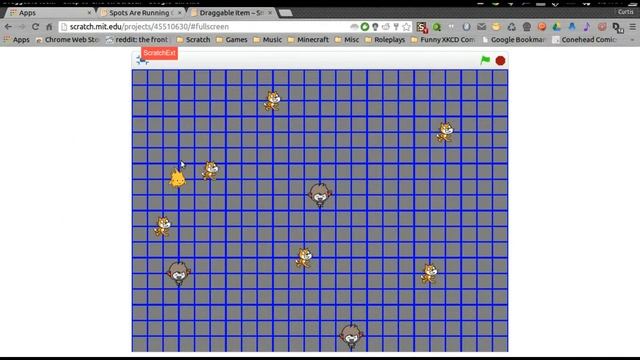
Task: Open the Chrome hamburger menu
Action: click(x=633, y=27)
